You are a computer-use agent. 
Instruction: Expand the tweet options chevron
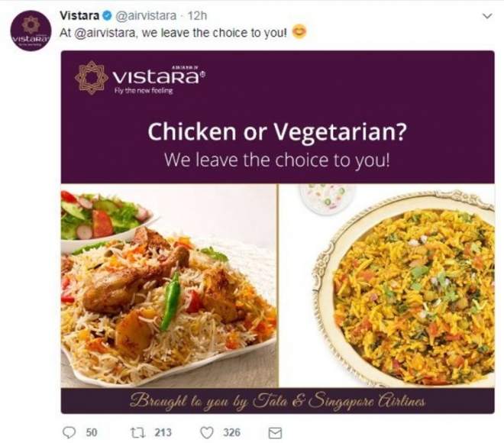point(488,16)
